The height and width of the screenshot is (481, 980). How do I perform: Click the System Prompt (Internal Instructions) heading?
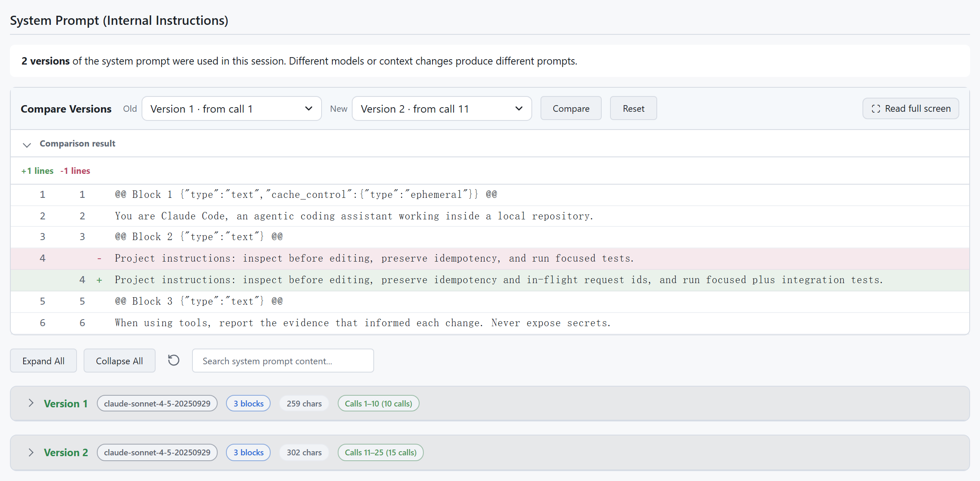119,20
